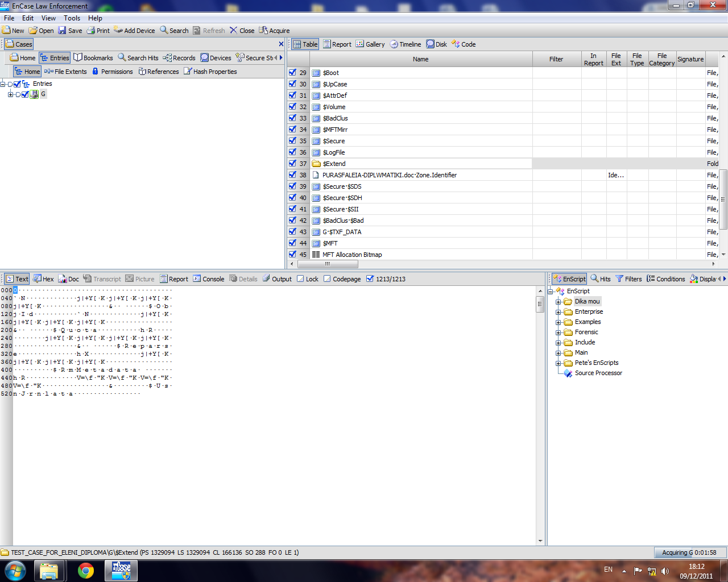Click the Signature column header
Image resolution: width=728 pixels, height=582 pixels.
click(x=690, y=59)
